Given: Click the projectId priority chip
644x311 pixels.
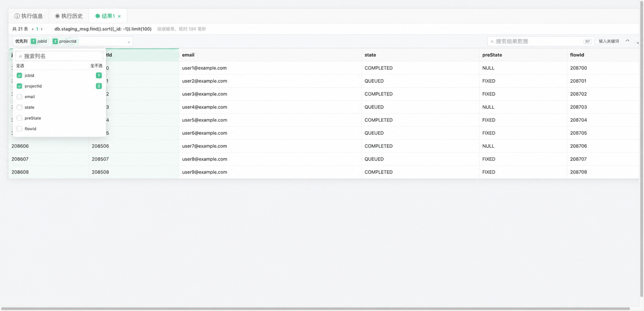Looking at the screenshot, I should (x=65, y=41).
